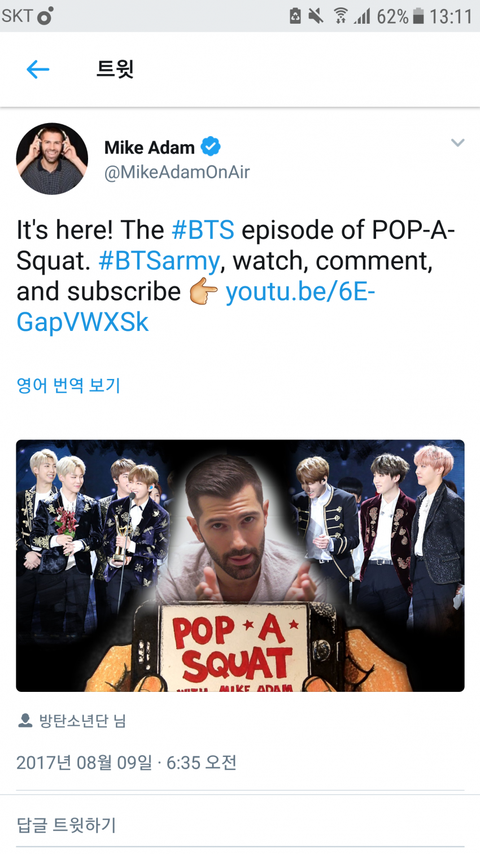Image resolution: width=480 pixels, height=854 pixels.
Task: Tap the '트윗' header title
Action: point(115,69)
